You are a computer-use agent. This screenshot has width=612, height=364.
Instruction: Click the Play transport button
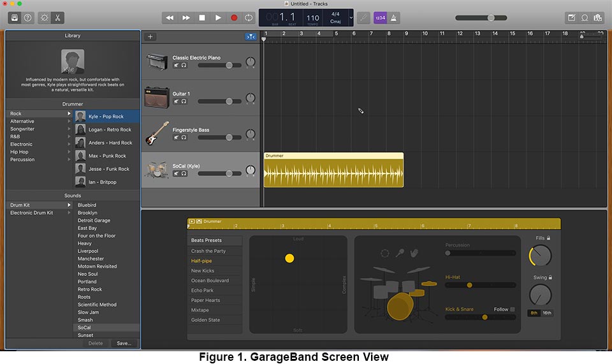[218, 18]
